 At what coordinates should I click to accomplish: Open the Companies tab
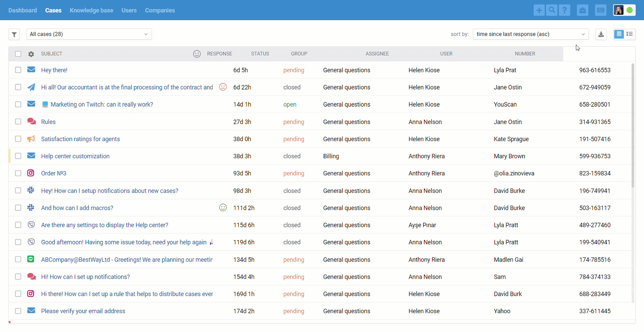[160, 10]
